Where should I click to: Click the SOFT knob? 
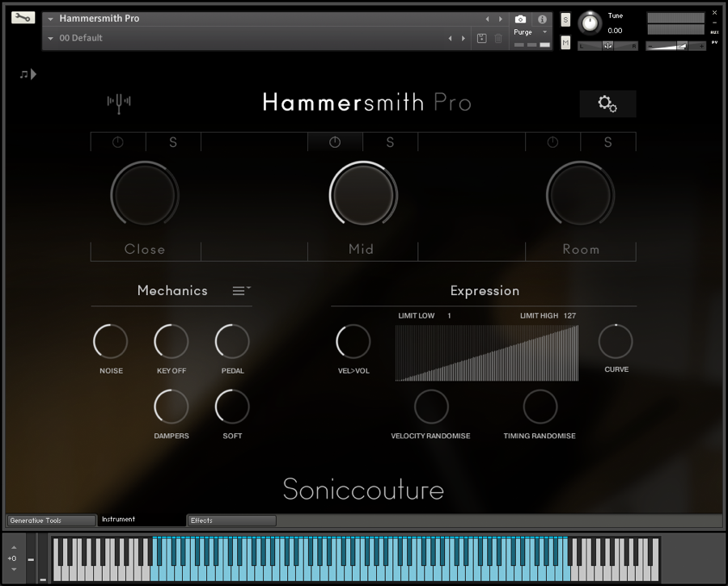point(232,407)
